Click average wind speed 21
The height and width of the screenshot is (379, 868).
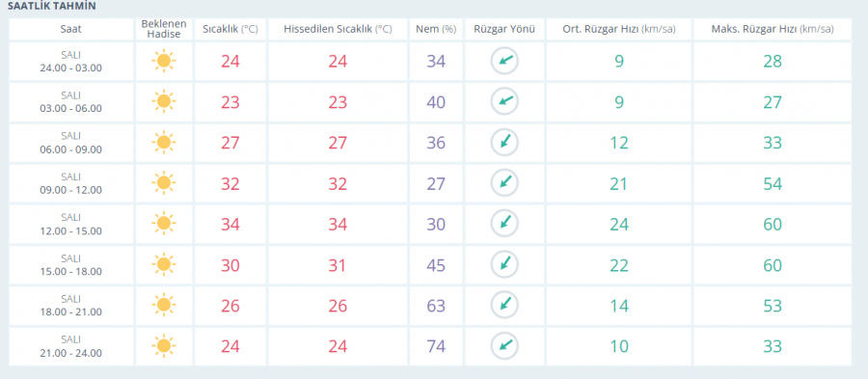point(618,183)
